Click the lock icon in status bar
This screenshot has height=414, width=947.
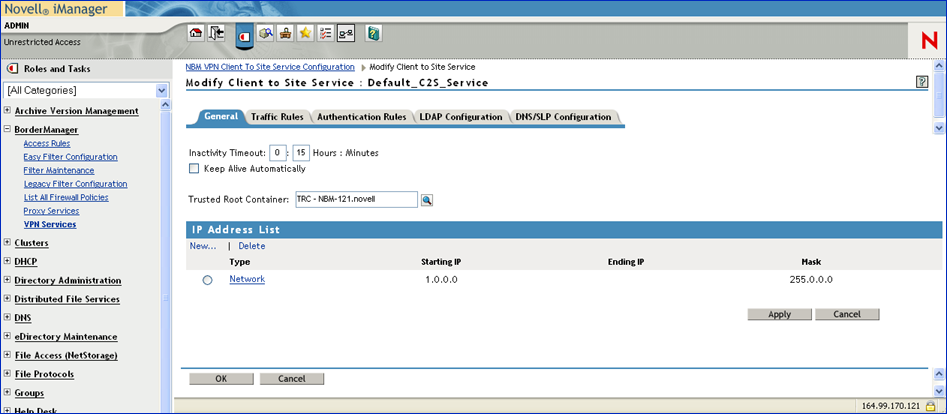click(x=931, y=406)
